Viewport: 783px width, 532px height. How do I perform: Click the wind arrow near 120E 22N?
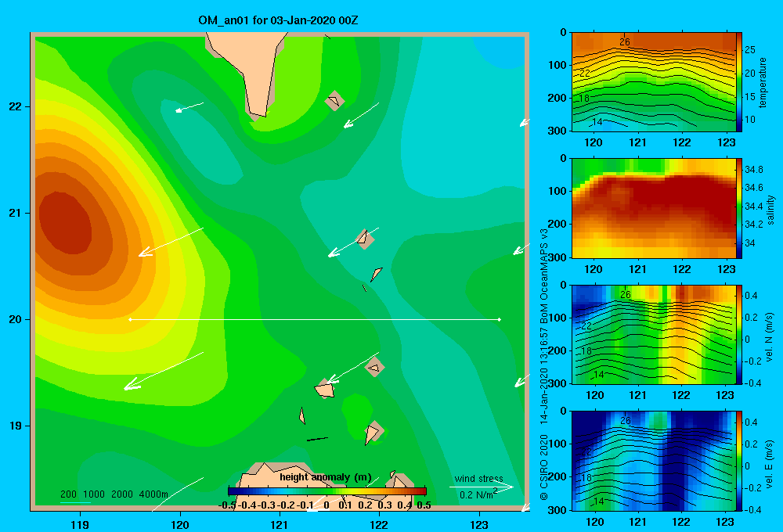pyautogui.click(x=189, y=107)
